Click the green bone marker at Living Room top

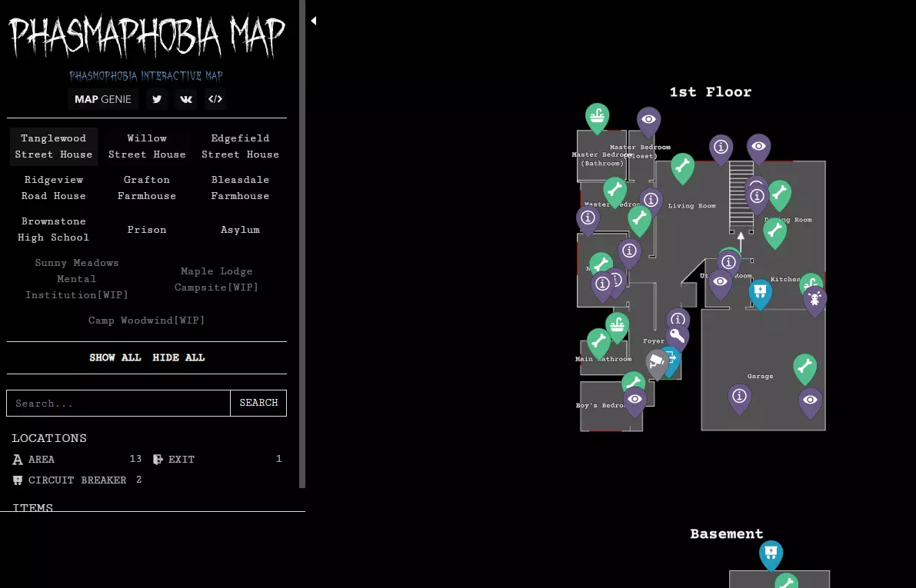(x=682, y=168)
